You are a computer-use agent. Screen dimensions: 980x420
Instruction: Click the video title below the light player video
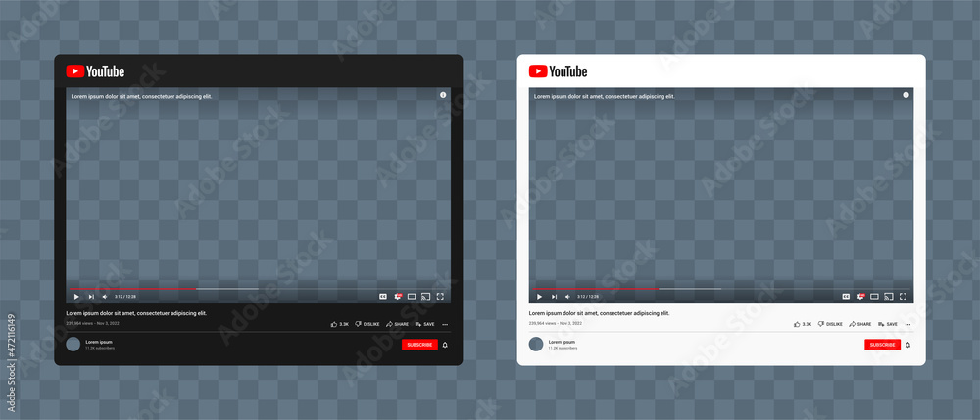(600, 313)
